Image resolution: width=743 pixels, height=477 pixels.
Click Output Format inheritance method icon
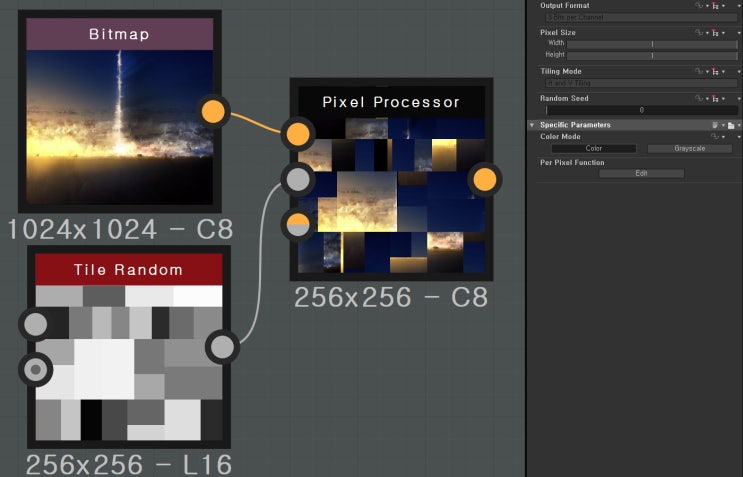(x=715, y=6)
